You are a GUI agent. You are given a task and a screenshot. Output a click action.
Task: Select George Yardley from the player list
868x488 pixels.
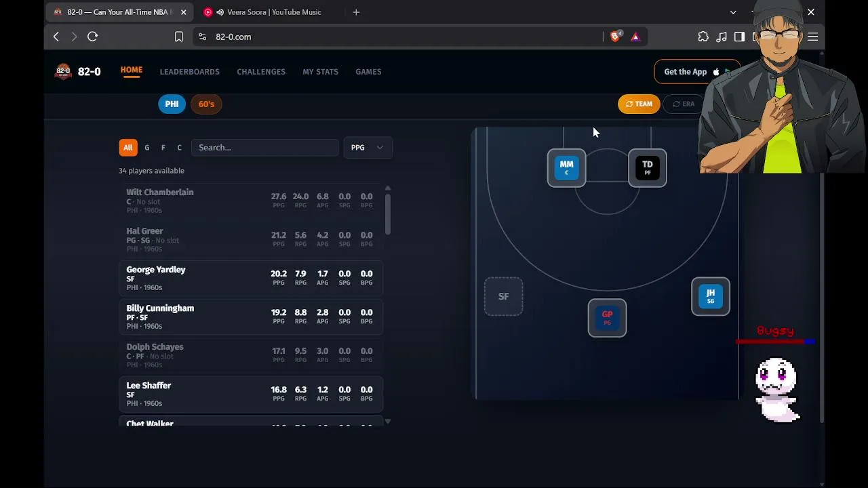pyautogui.click(x=251, y=279)
